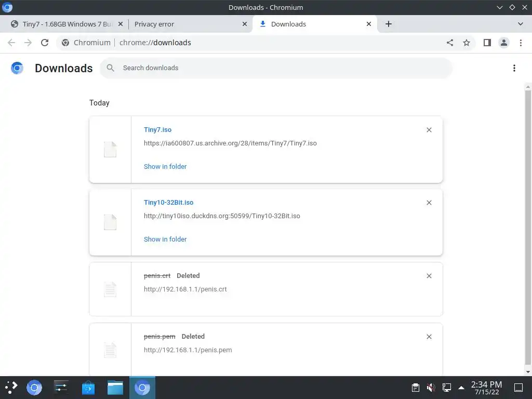This screenshot has width=532, height=399.
Task: Open the downloads page more actions menu
Action: pos(514,68)
